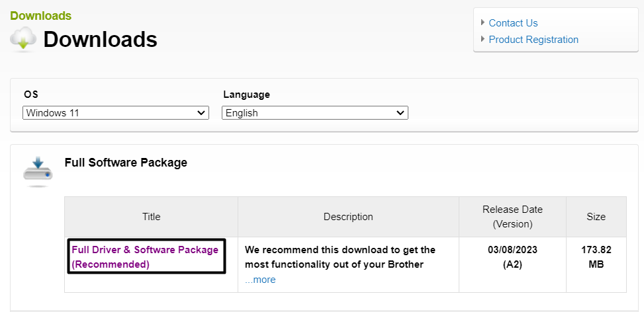Click the large Downloads page heading
644x312 pixels.
point(100,40)
